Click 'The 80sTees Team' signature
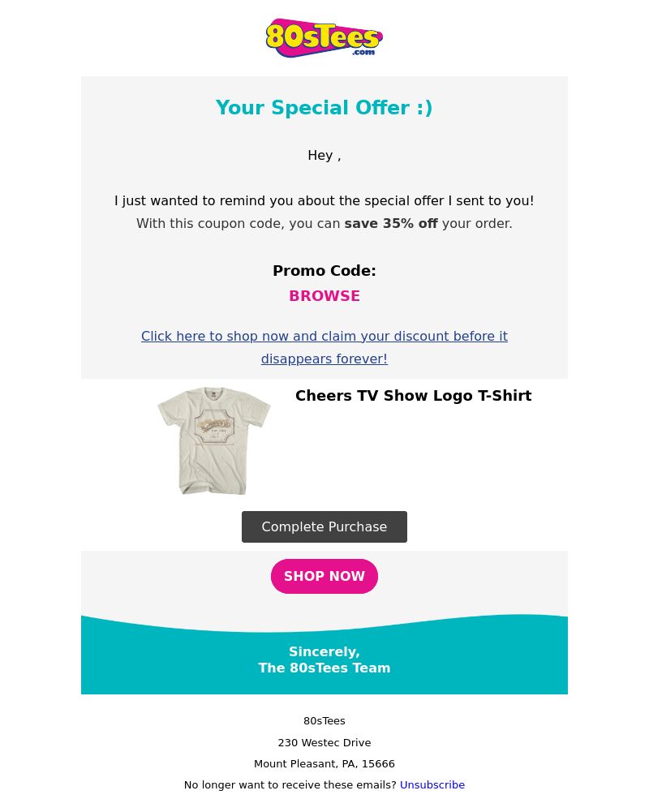 pos(324,668)
